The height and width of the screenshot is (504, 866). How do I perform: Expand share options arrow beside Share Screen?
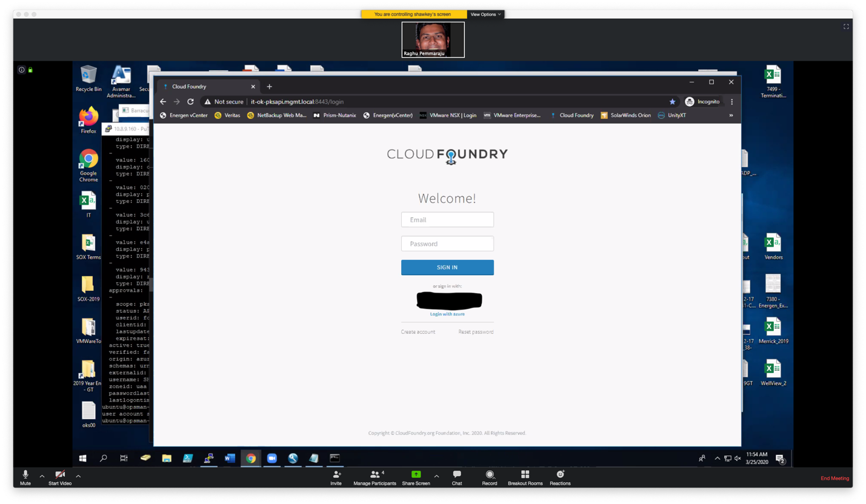click(436, 477)
